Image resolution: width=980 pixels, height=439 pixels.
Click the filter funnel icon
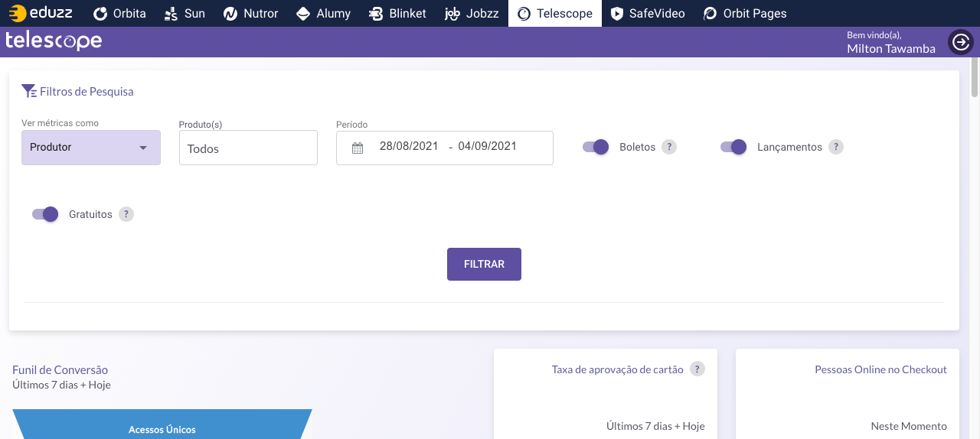coord(29,92)
